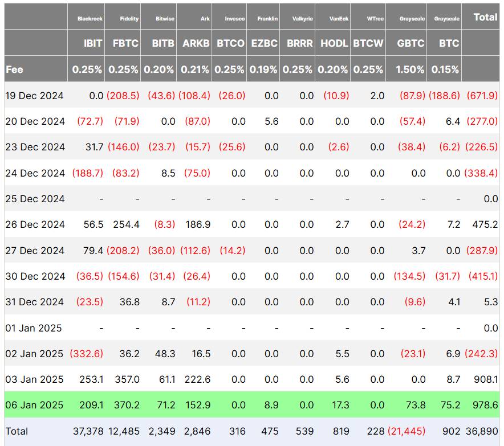The width and height of the screenshot is (504, 446).
Task: Select the 475.2 total for 26 Dec
Action: point(485,224)
